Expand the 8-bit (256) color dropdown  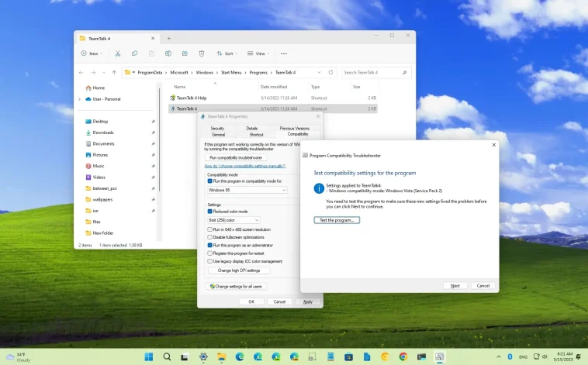(233, 220)
